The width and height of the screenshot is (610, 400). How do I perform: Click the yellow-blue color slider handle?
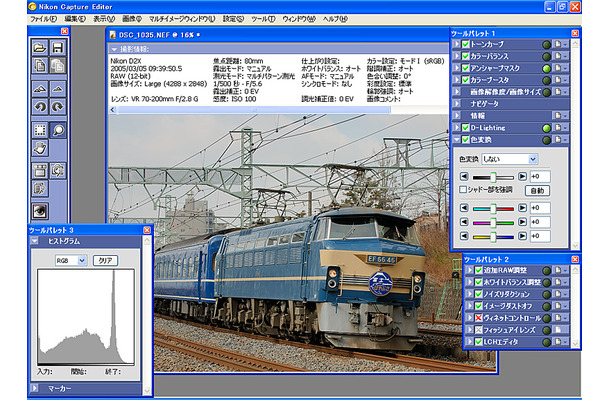pos(493,236)
